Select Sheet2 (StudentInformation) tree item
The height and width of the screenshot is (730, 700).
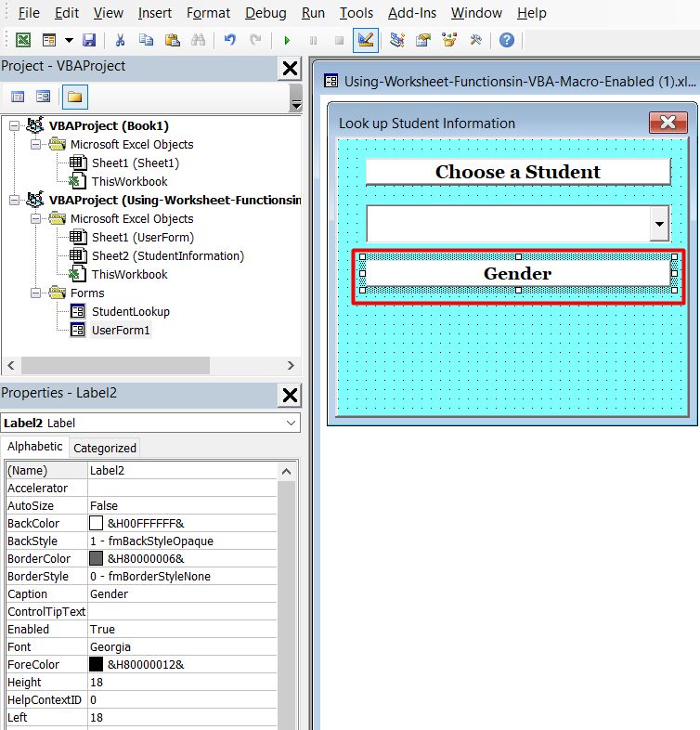tap(167, 256)
